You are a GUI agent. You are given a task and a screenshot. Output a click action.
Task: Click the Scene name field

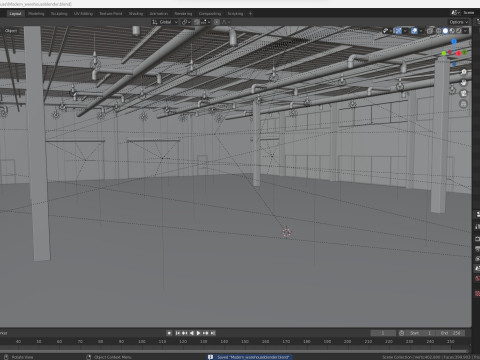(x=470, y=13)
